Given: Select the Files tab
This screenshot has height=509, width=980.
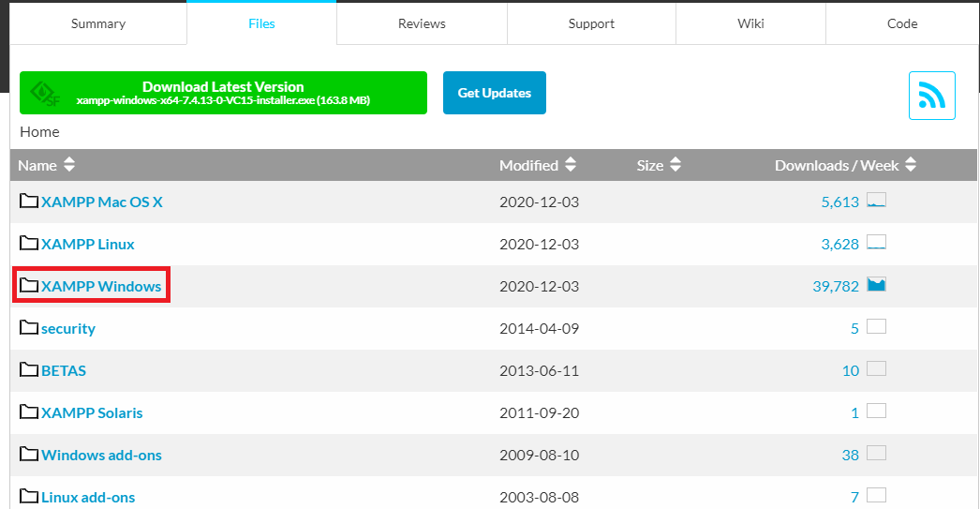Looking at the screenshot, I should 261,23.
